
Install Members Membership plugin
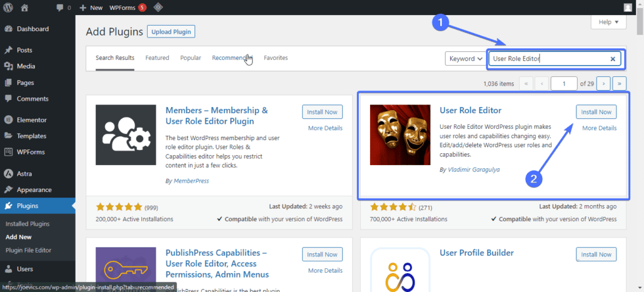pos(323,112)
